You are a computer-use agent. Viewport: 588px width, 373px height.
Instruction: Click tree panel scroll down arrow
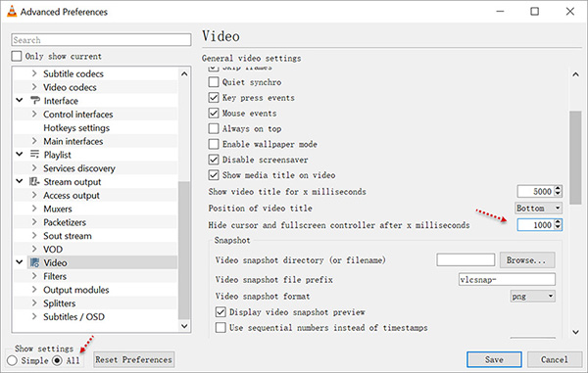point(184,326)
